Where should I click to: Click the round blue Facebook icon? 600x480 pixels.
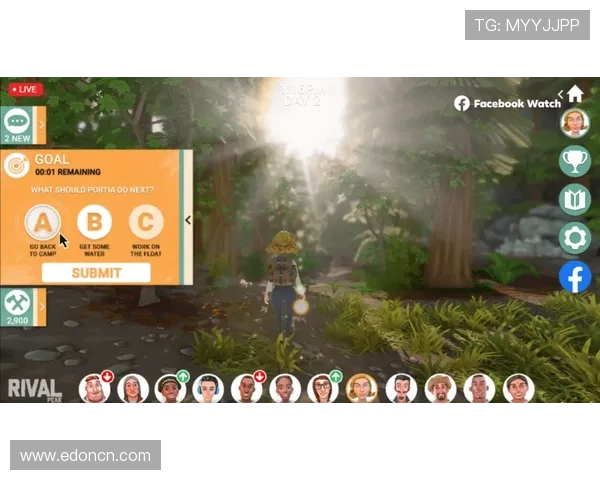pos(575,277)
